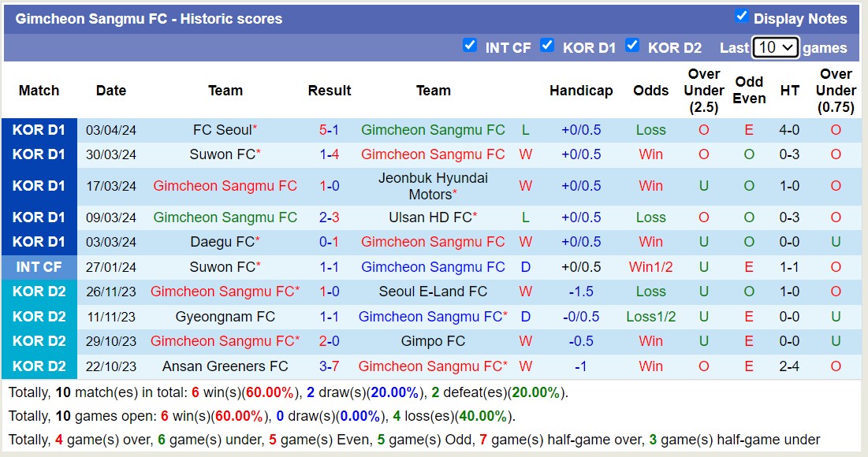868x457 pixels.
Task: Select Gyeongnam FC team link
Action: coord(225,316)
